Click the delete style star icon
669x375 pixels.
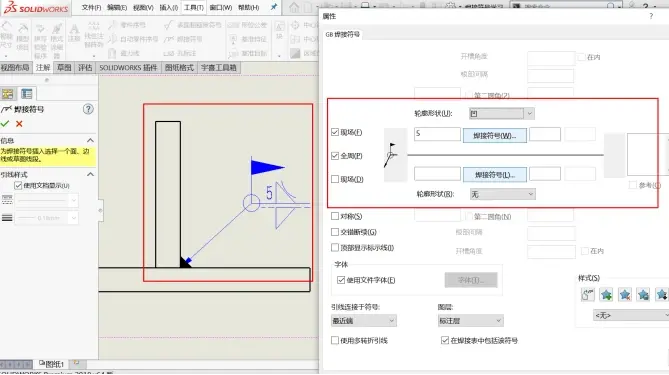click(x=625, y=294)
